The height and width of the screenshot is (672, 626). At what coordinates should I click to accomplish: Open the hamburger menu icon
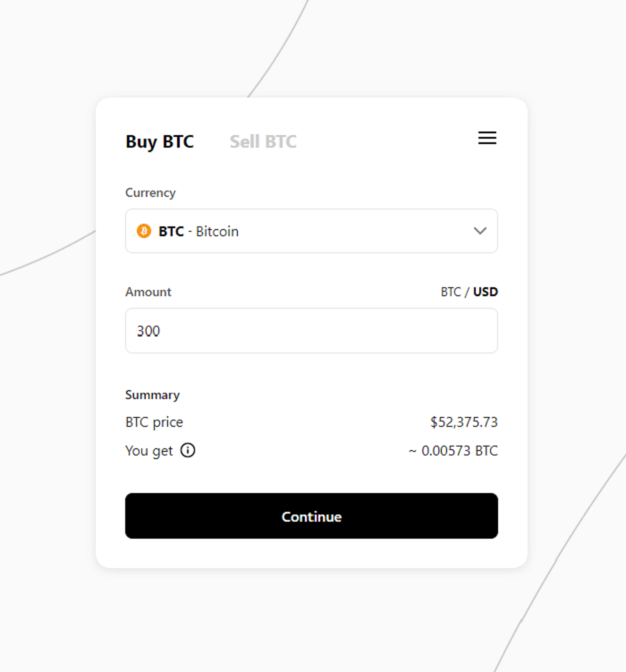pos(487,138)
